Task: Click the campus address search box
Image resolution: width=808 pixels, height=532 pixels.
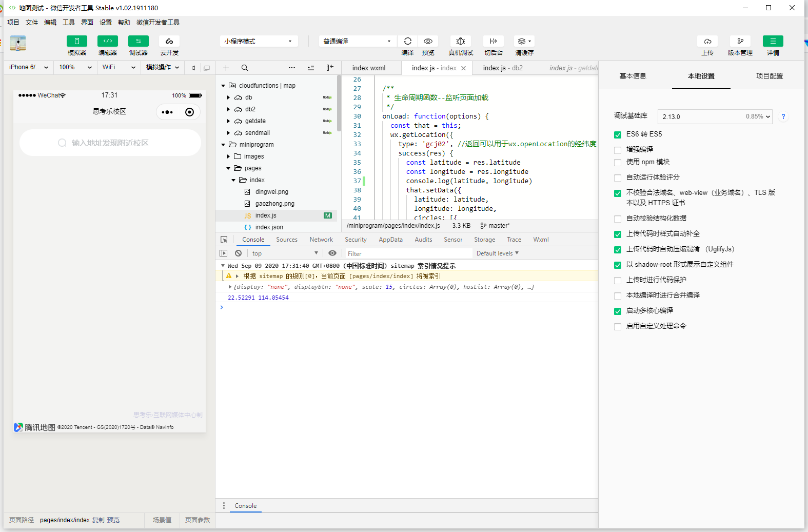Action: pos(110,143)
